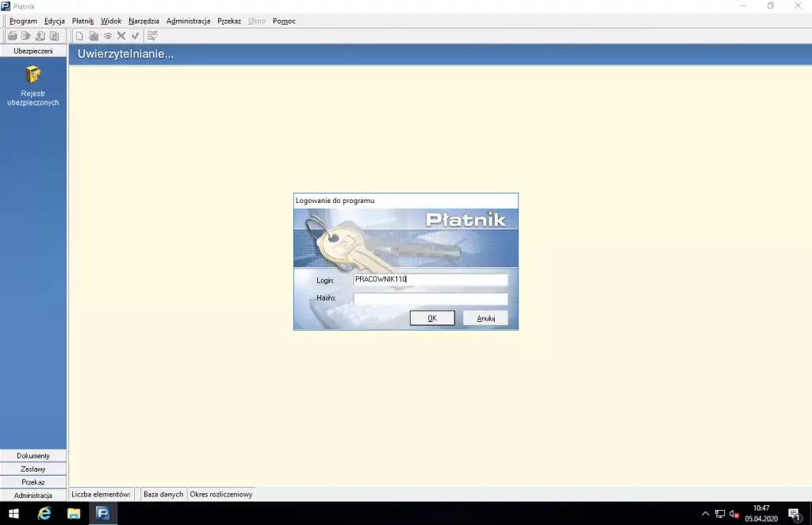Click the new document toolbar icon

(x=79, y=36)
